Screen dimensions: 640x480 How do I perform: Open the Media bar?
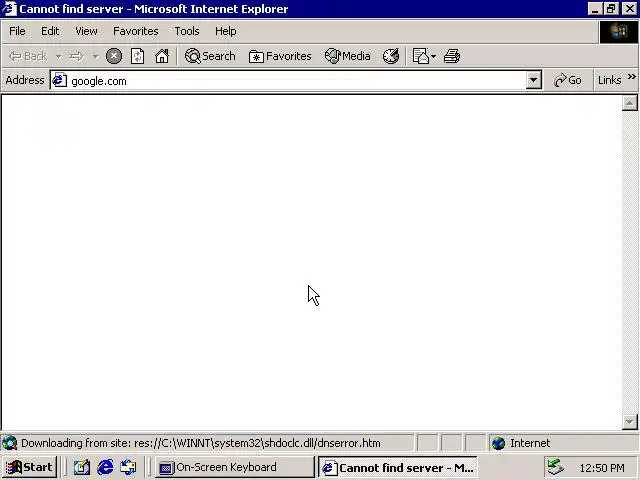[x=347, y=56]
